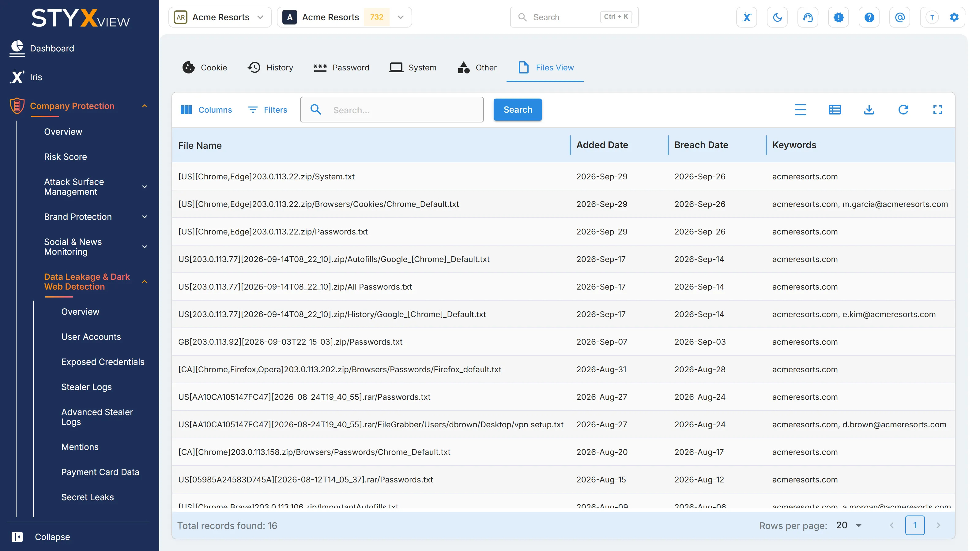Image resolution: width=980 pixels, height=551 pixels.
Task: Switch to the History tab
Action: click(270, 67)
